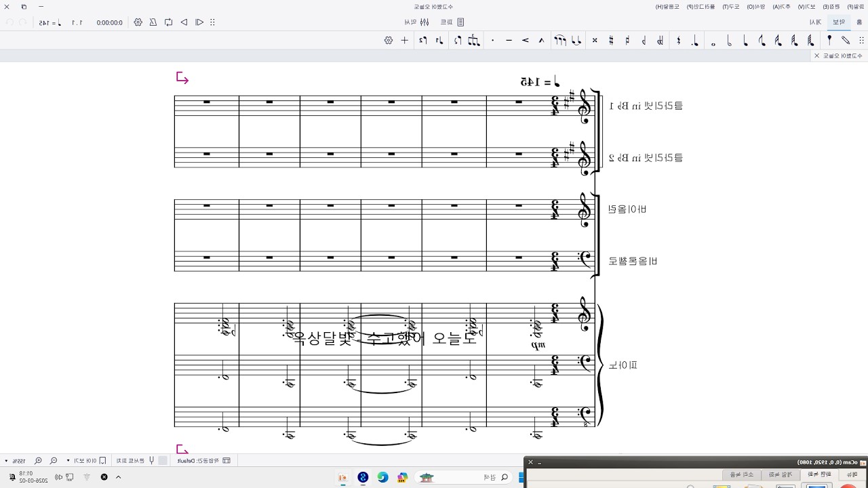Rewind playback to the start
The width and height of the screenshot is (868, 488).
(x=199, y=22)
